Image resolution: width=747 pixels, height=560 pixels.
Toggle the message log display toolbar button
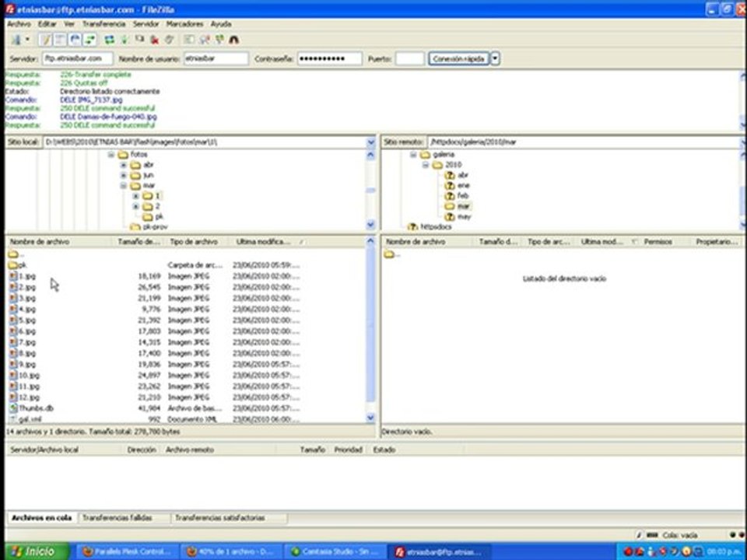coord(45,40)
